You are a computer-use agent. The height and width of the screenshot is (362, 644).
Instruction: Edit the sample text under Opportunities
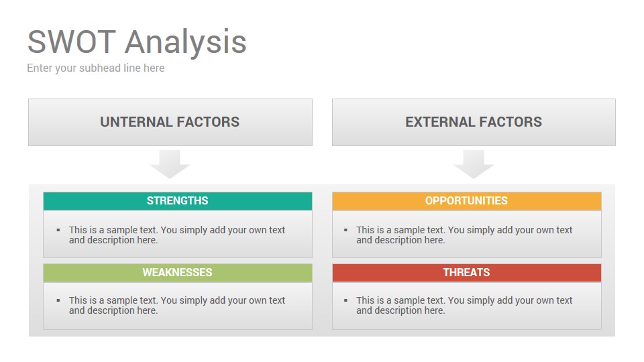coord(464,235)
